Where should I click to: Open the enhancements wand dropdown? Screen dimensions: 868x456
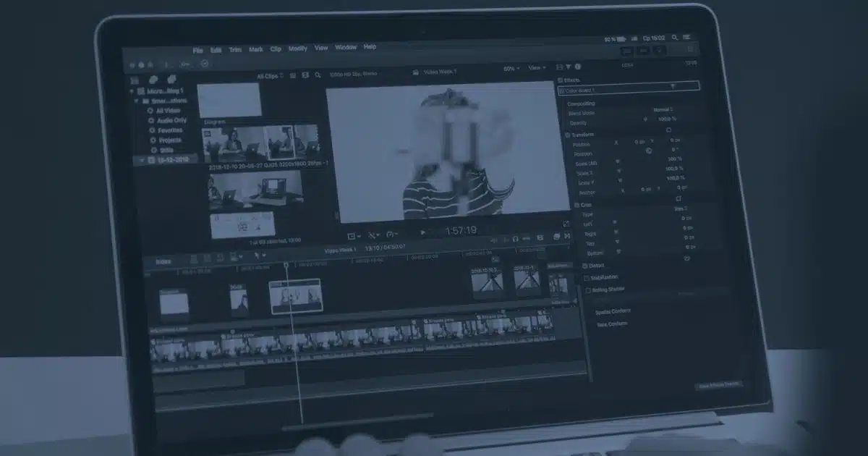point(373,236)
